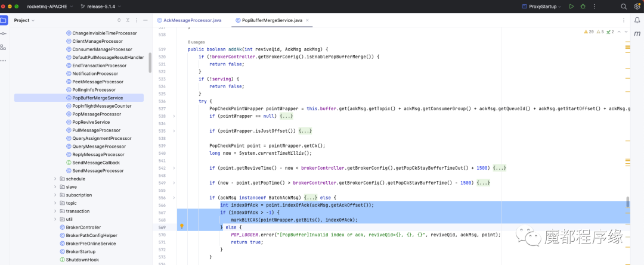Viewport: 644px width, 265px height.
Task: Select PopBufferMergeService in project tree
Action: 79,98
